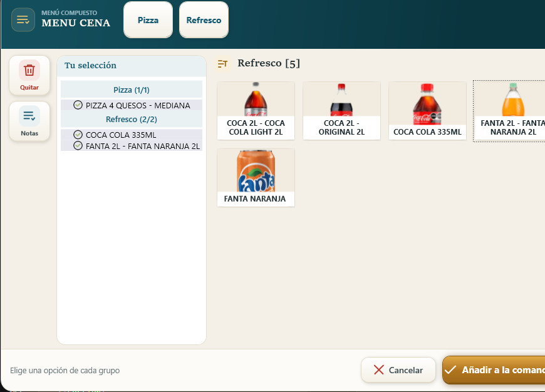Click the Cancelar button

[x=398, y=370]
